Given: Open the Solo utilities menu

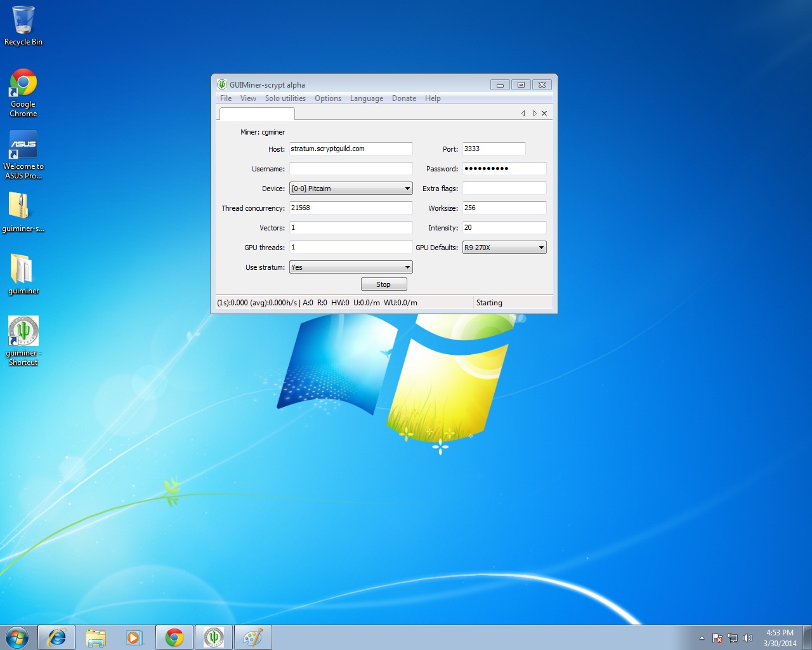Looking at the screenshot, I should [285, 98].
